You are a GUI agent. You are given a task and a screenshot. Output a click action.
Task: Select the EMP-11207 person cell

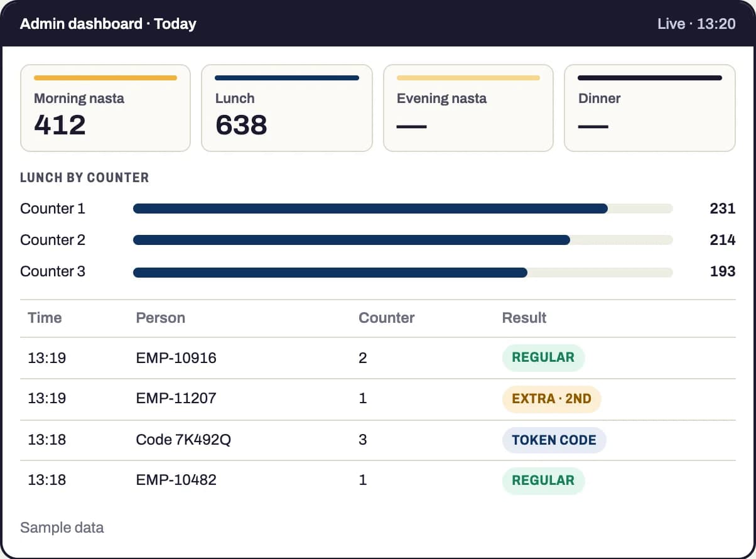click(x=176, y=398)
